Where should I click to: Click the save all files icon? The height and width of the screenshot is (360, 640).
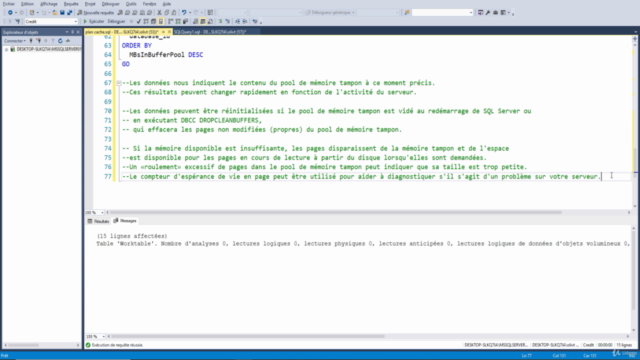69,13
